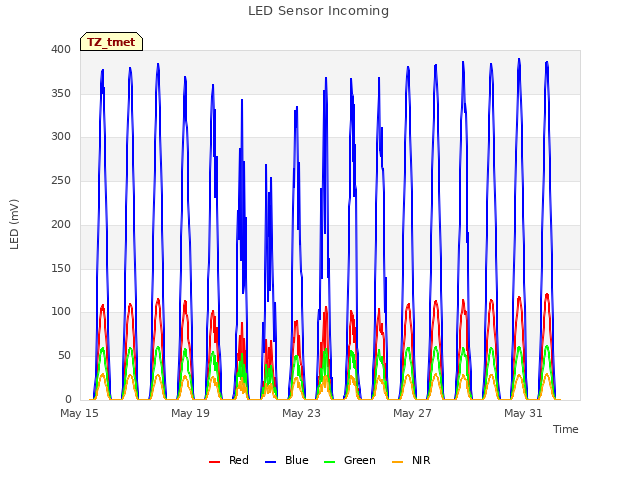Click the 300 y-axis tick label
The image size is (640, 480).
click(61, 137)
